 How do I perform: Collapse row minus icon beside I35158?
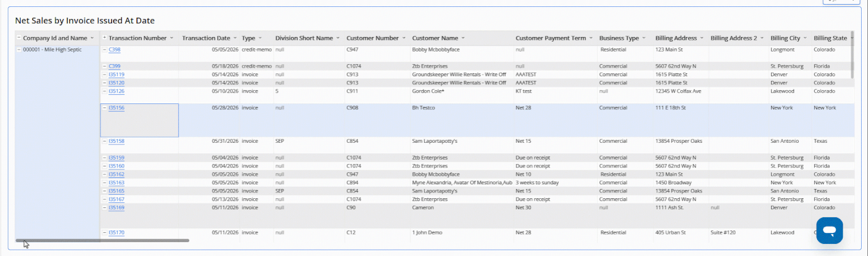point(104,141)
